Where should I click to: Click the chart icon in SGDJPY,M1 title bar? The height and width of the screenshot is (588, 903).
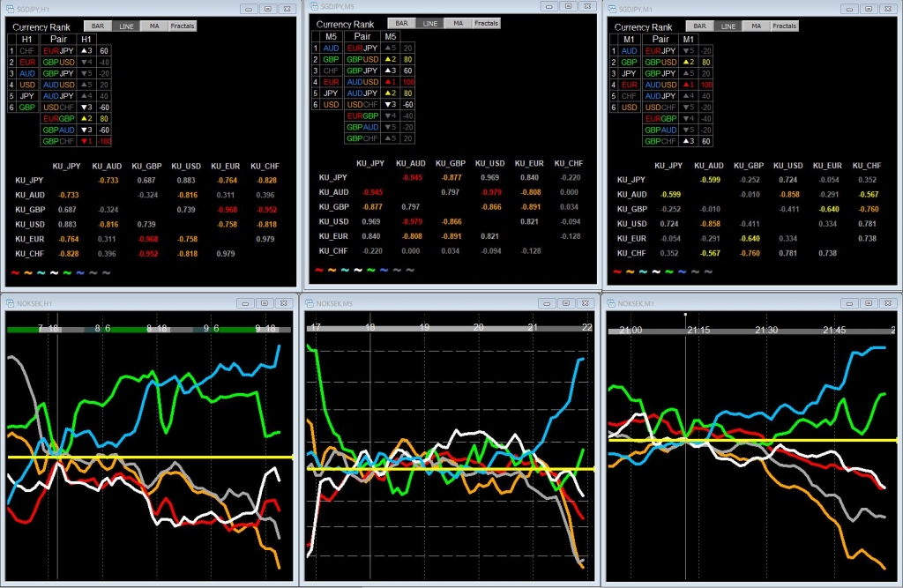[x=613, y=8]
